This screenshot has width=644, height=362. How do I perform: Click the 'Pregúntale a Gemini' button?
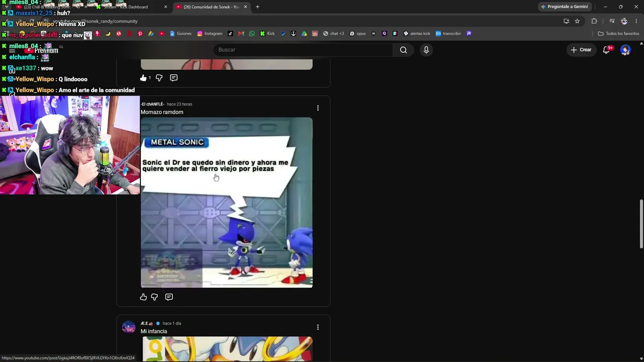[564, 7]
